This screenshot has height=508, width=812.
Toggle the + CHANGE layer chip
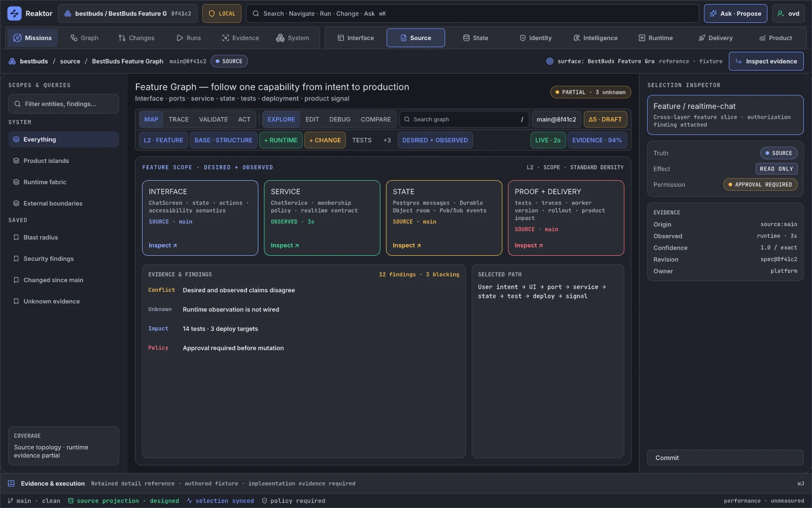[x=325, y=141]
